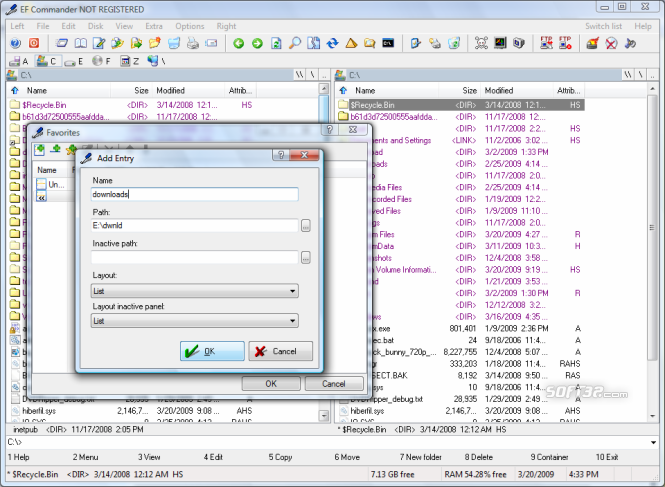Open the Extra menu

tap(154, 26)
